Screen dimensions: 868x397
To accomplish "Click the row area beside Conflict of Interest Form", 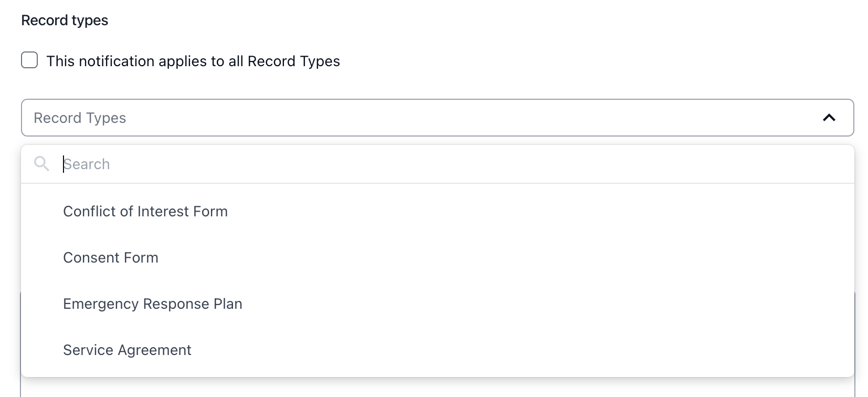I will [525, 212].
